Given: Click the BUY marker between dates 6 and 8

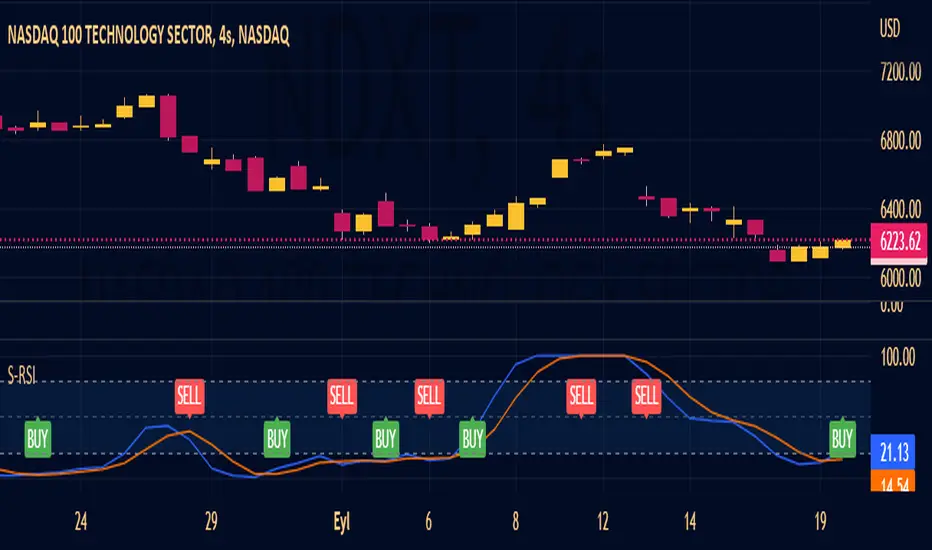Looking at the screenshot, I should [x=473, y=438].
